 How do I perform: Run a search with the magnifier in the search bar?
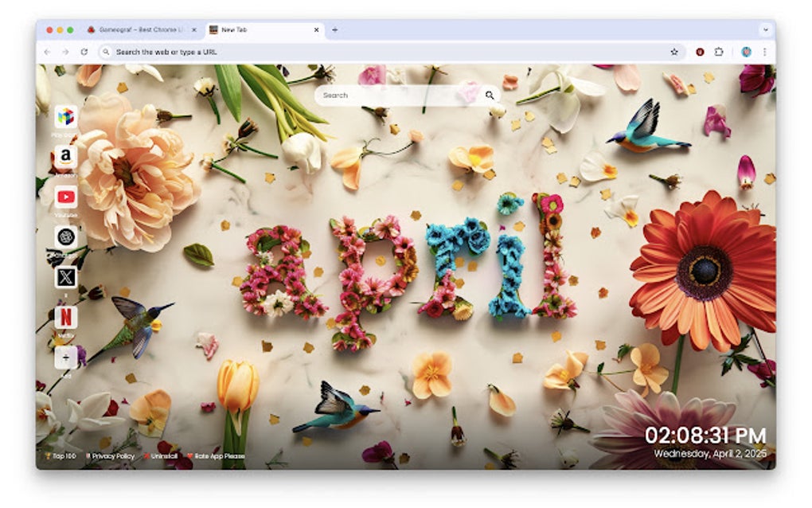point(490,95)
